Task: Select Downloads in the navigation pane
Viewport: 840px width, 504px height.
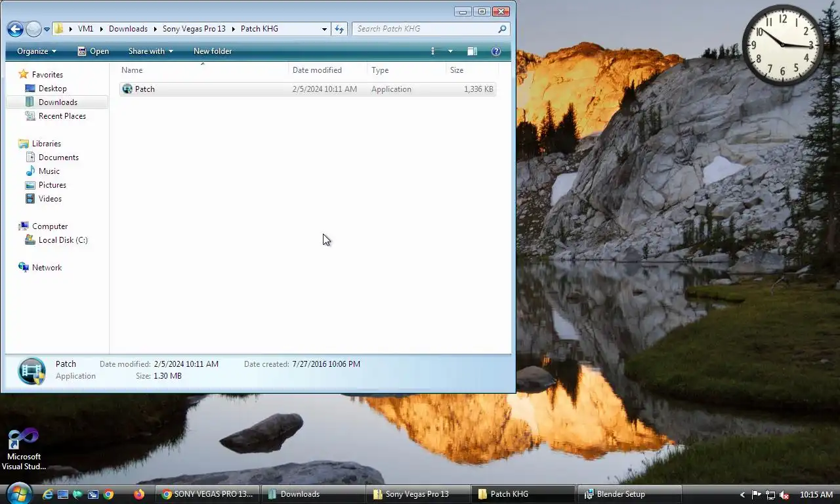Action: (58, 102)
